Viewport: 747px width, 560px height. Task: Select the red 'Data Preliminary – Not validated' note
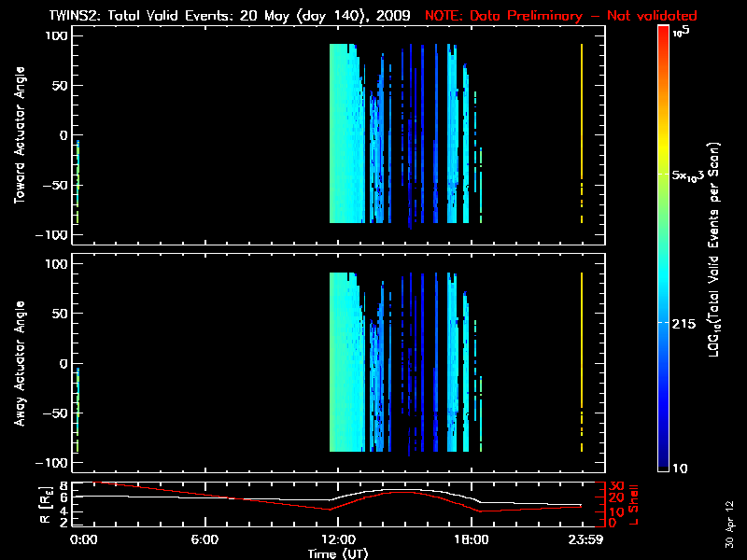[x=560, y=15]
